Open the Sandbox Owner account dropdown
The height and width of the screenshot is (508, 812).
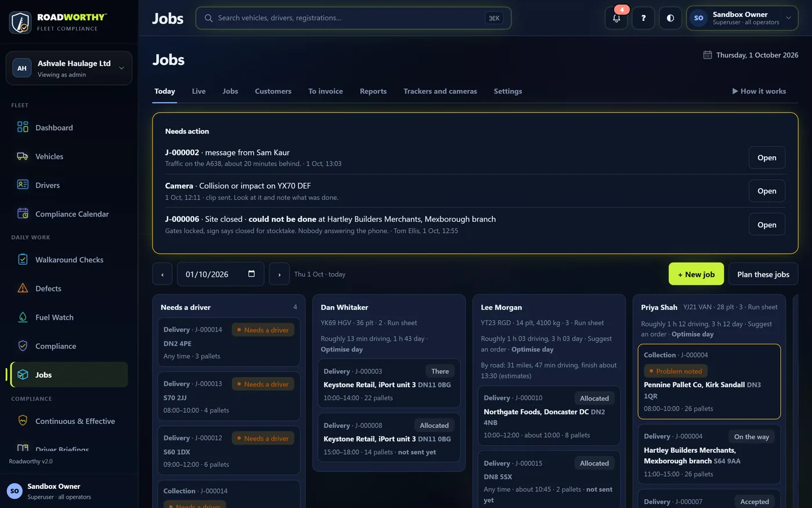coord(742,18)
